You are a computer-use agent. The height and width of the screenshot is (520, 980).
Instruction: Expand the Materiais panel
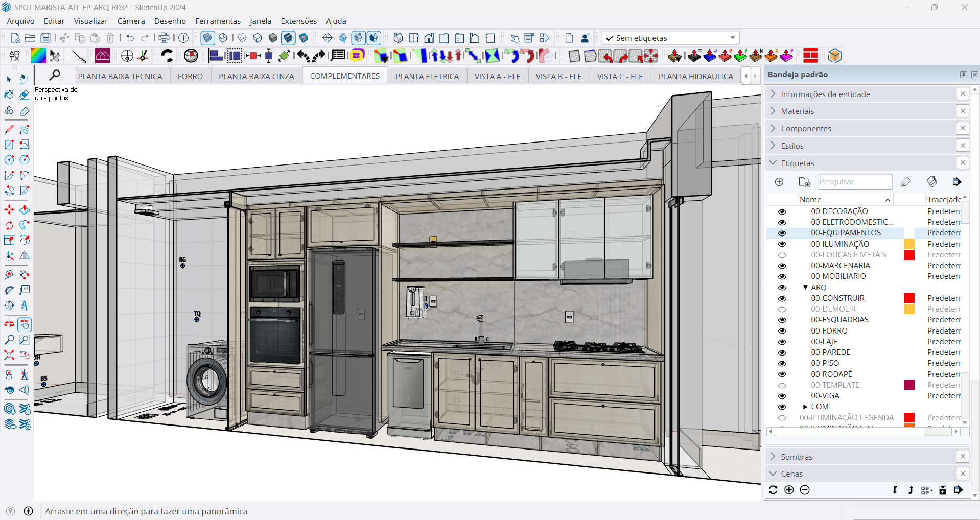(x=798, y=111)
